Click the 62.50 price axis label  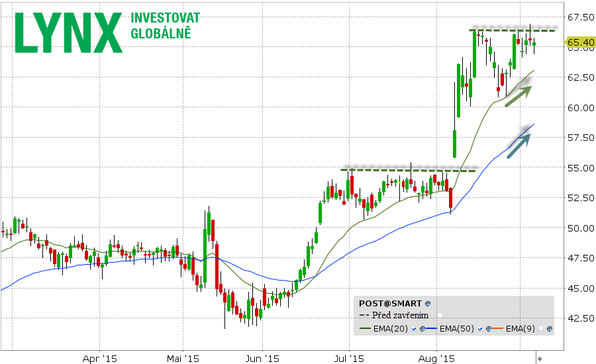coord(580,77)
